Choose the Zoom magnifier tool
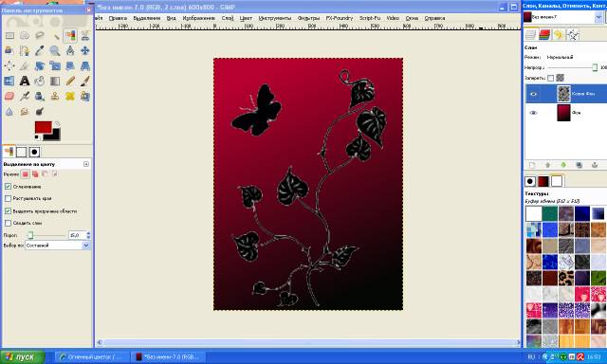This screenshot has width=607, height=364. coord(55,50)
